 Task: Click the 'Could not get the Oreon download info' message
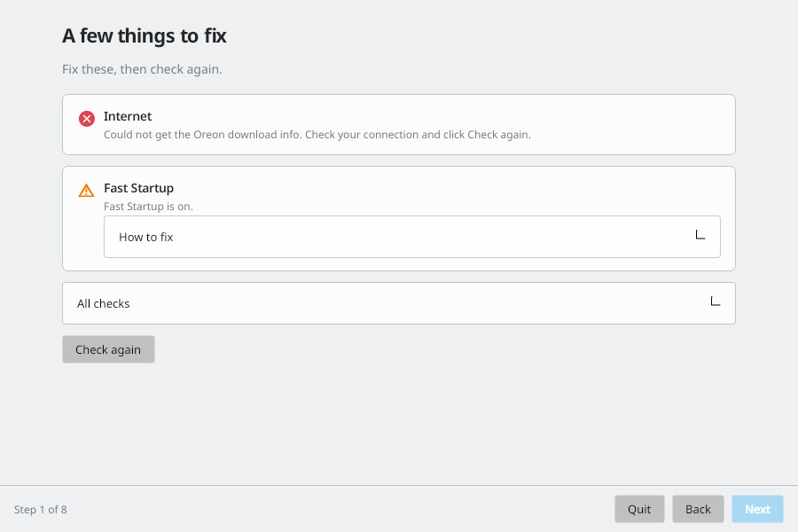point(317,135)
